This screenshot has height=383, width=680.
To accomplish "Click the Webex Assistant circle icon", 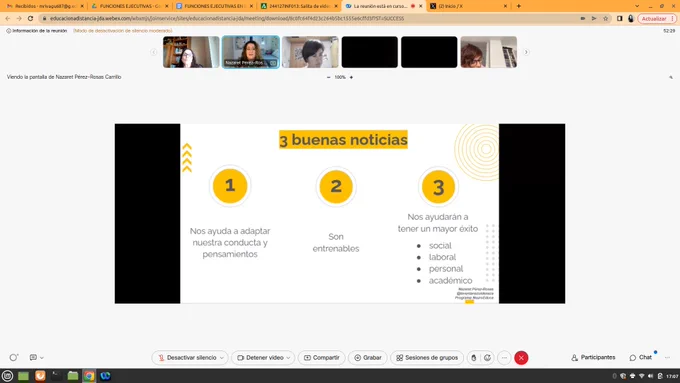I will (13, 357).
